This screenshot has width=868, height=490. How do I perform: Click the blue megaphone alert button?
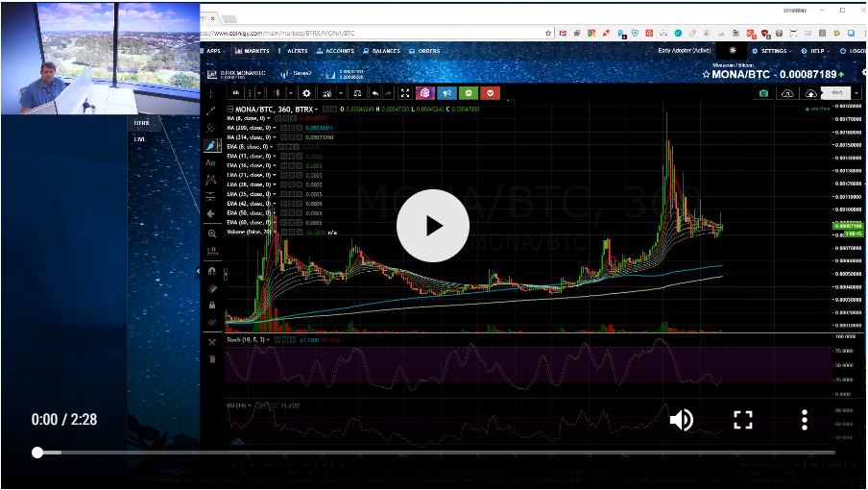click(446, 93)
